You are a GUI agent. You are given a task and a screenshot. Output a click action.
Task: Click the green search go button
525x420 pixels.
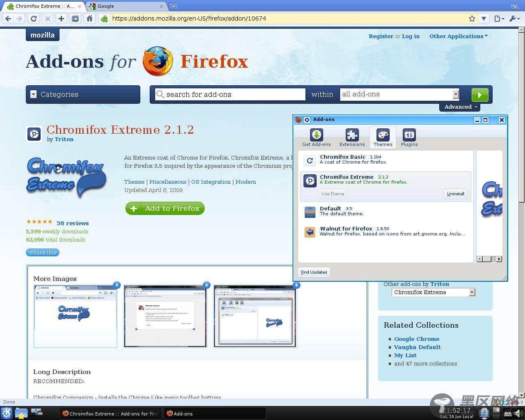(x=480, y=95)
